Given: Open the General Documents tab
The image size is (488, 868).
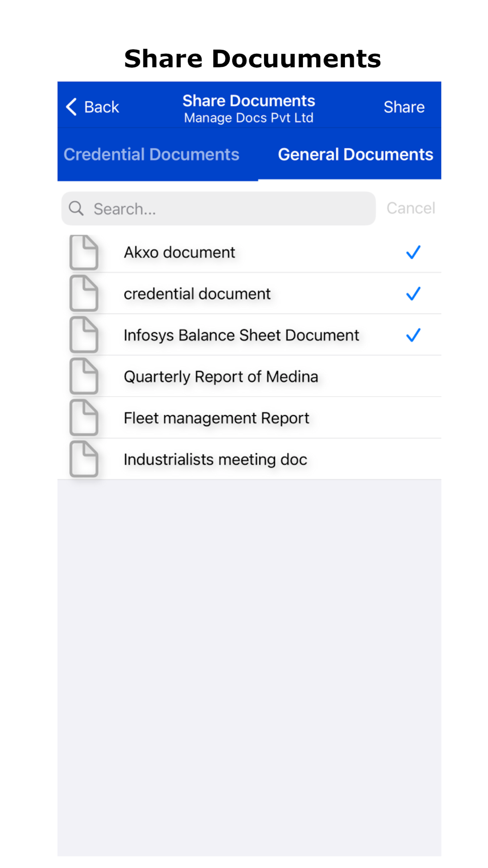Looking at the screenshot, I should tap(355, 154).
